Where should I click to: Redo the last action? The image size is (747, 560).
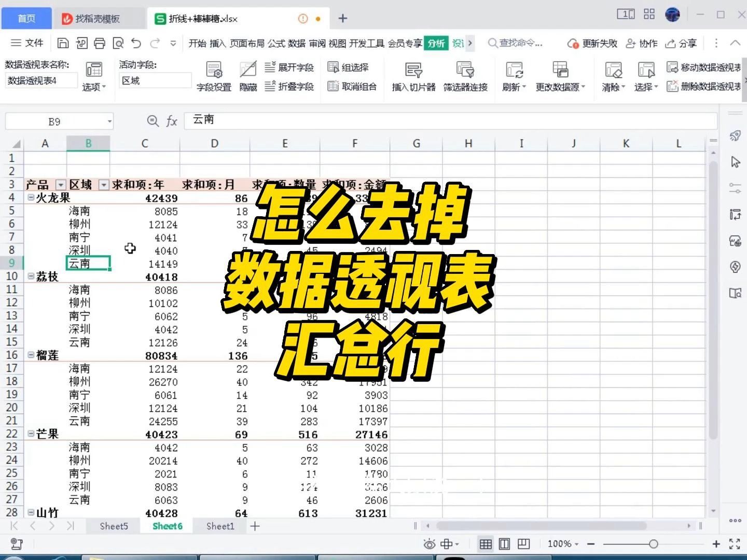tap(155, 43)
